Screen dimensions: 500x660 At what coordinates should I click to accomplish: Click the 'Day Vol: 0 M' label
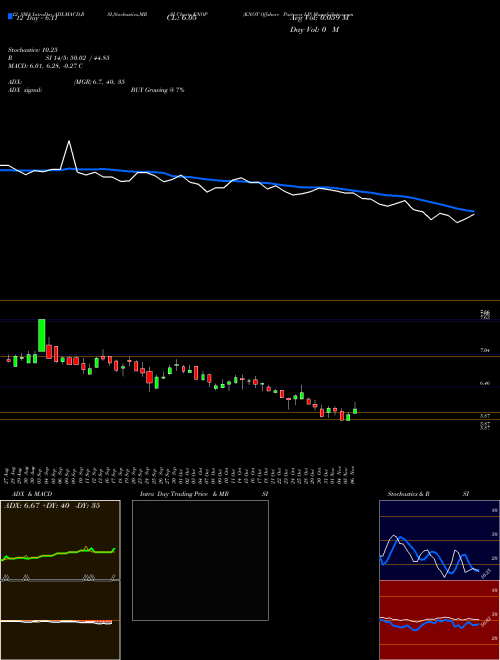point(314,30)
